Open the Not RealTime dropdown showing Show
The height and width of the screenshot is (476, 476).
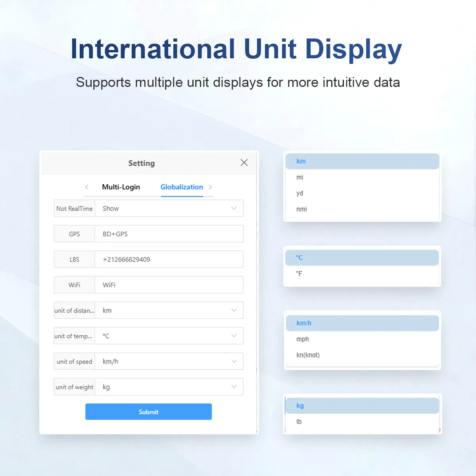[169, 208]
